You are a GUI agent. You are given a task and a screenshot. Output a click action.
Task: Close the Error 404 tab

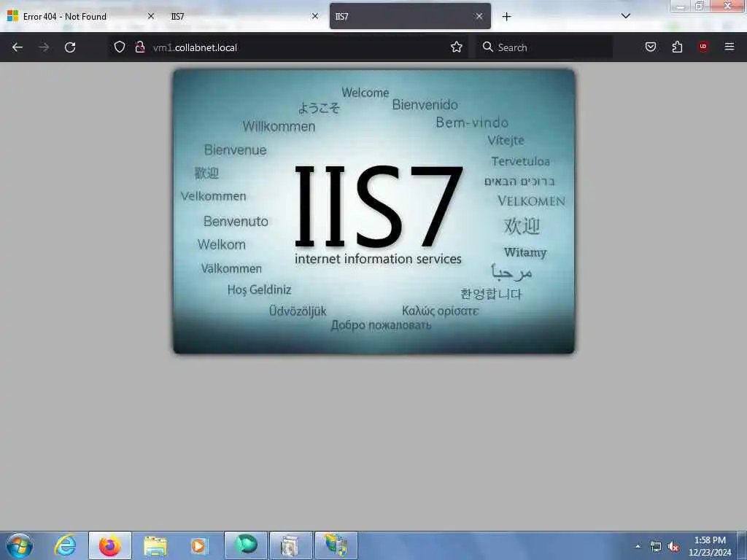(x=150, y=16)
